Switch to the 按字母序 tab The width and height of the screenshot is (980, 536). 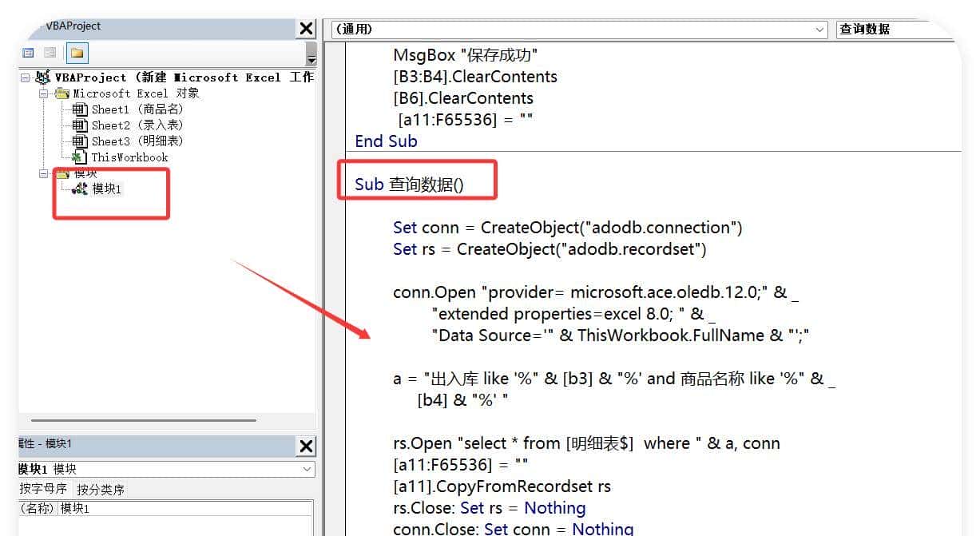(x=43, y=490)
